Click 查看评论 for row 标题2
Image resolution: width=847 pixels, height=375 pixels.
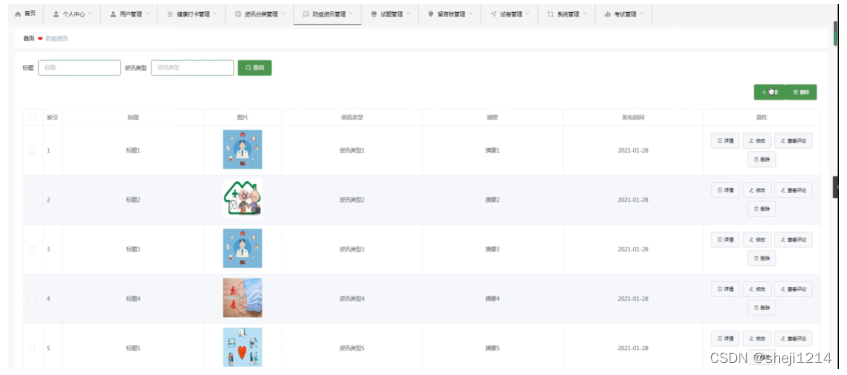(794, 190)
